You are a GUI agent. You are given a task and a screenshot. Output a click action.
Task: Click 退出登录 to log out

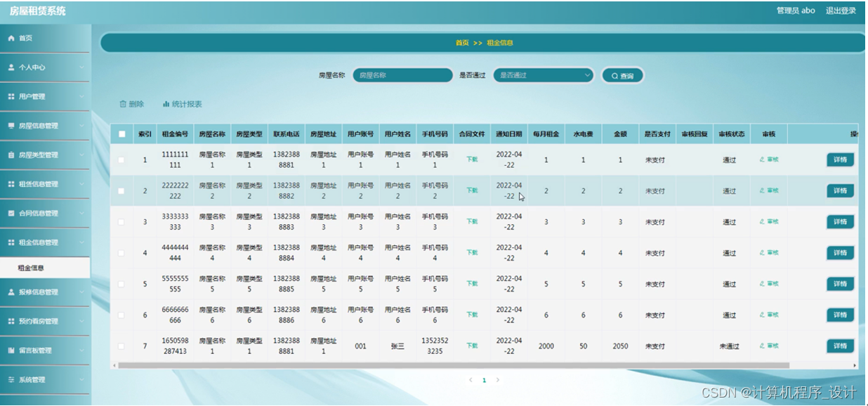click(x=841, y=11)
